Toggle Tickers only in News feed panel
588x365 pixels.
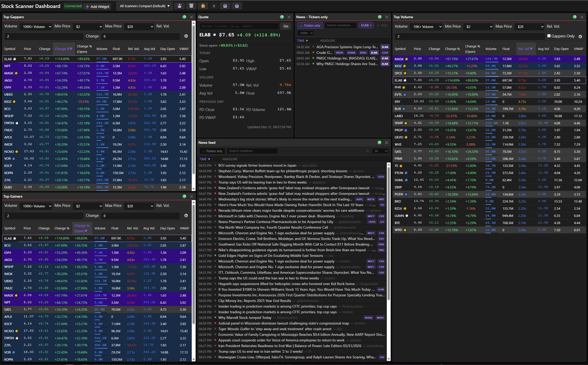pyautogui.click(x=212, y=151)
